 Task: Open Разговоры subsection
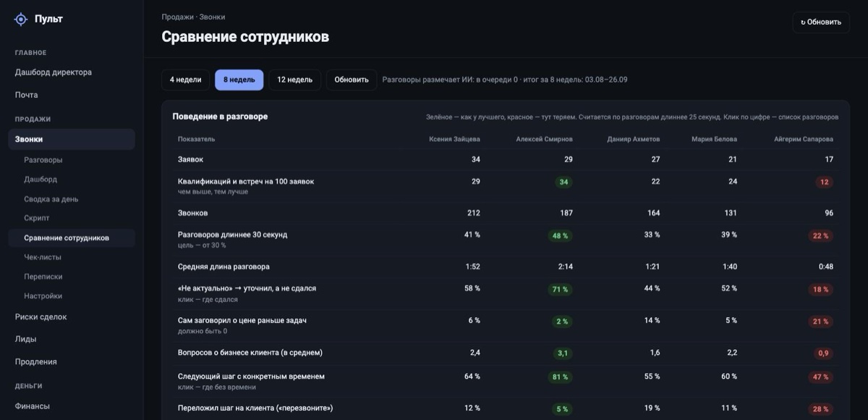(43, 160)
